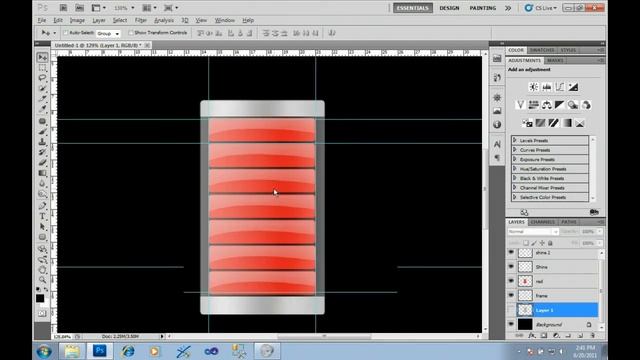640x360 pixels.
Task: Select the Lasso tool
Action: [x=42, y=78]
